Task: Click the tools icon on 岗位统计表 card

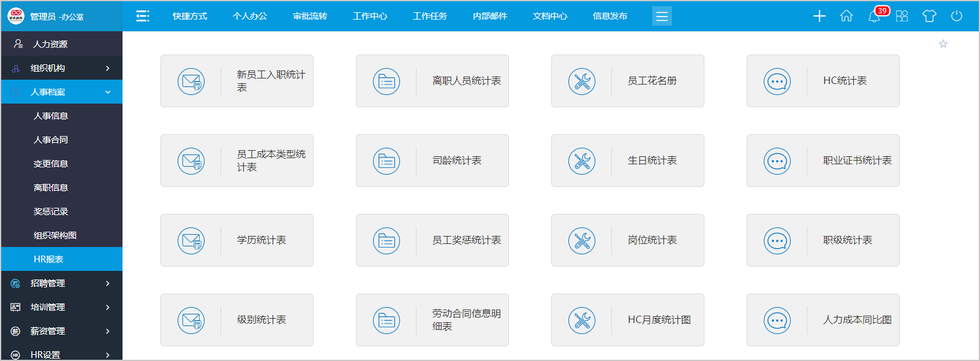Action: coord(582,240)
